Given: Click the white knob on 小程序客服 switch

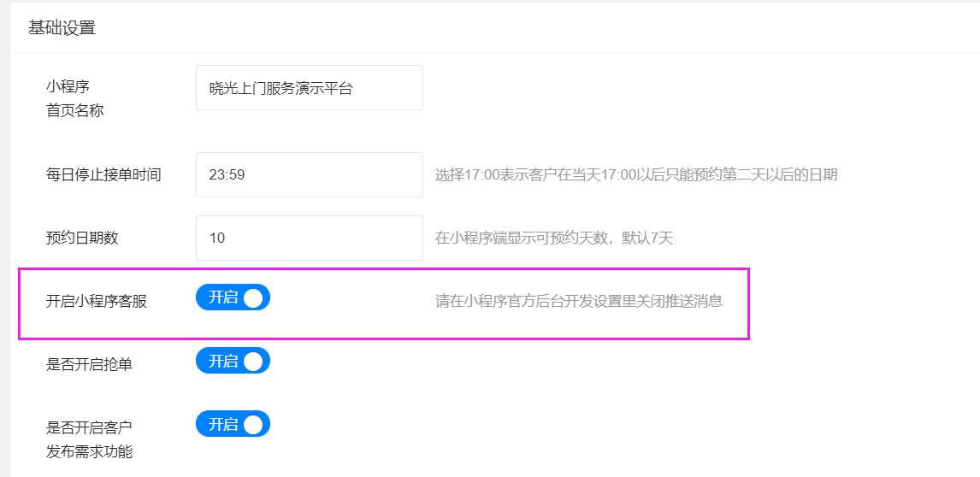Looking at the screenshot, I should click(x=253, y=297).
